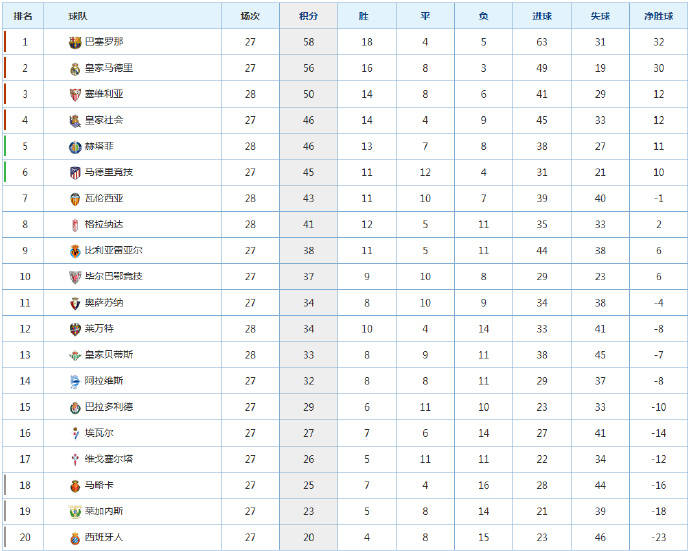Viewport: 690px width, 551px height.
Task: Click the Villarreal crest icon
Action: tap(75, 251)
